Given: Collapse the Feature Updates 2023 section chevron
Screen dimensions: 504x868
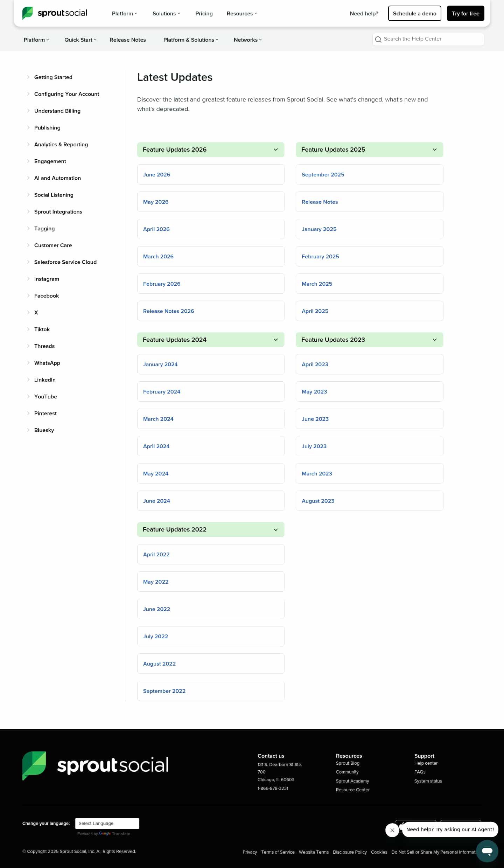Looking at the screenshot, I should pyautogui.click(x=435, y=340).
